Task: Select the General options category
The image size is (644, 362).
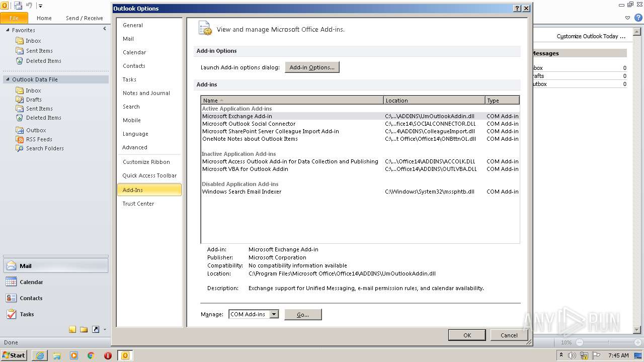Action: [x=149, y=25]
